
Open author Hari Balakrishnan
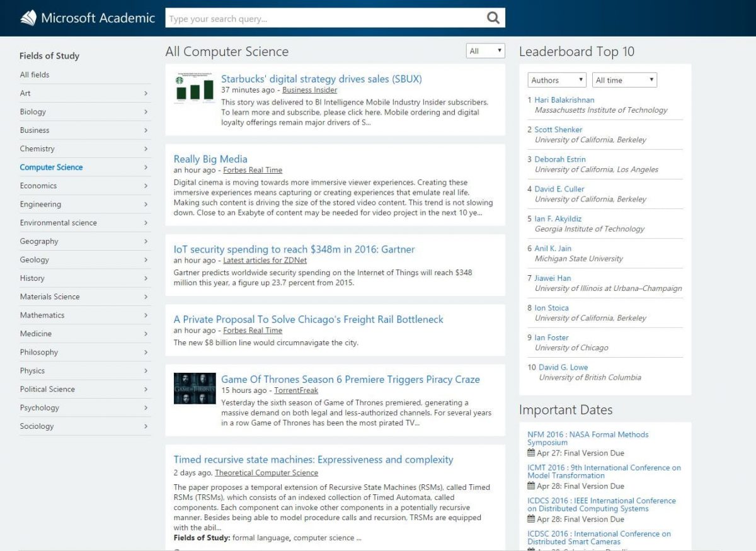[x=564, y=99]
